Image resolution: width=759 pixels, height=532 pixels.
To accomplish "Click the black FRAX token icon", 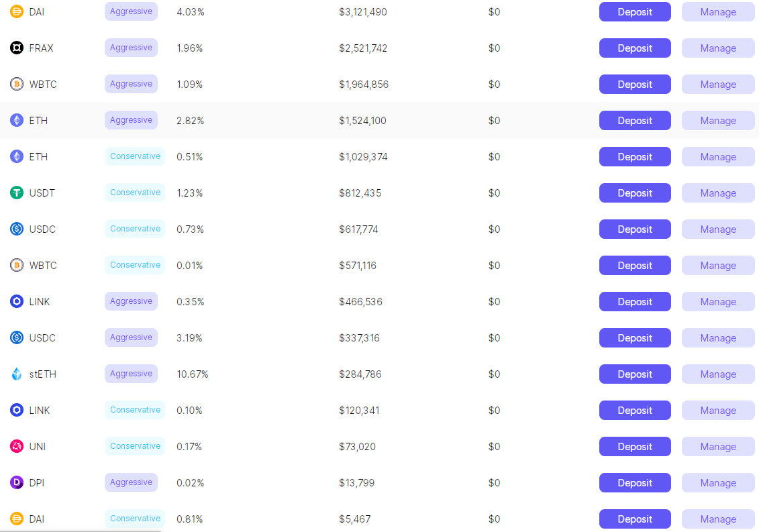I will pos(17,48).
